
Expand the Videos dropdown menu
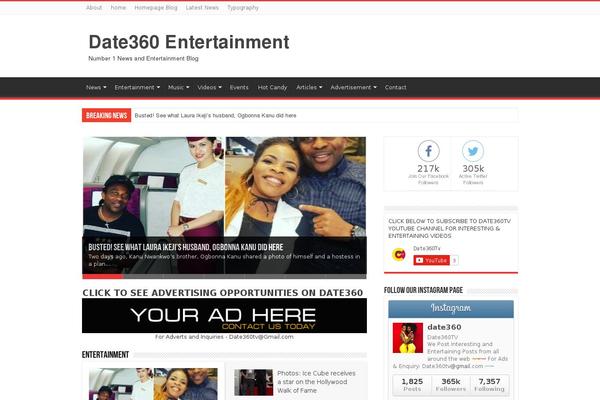[x=209, y=87]
